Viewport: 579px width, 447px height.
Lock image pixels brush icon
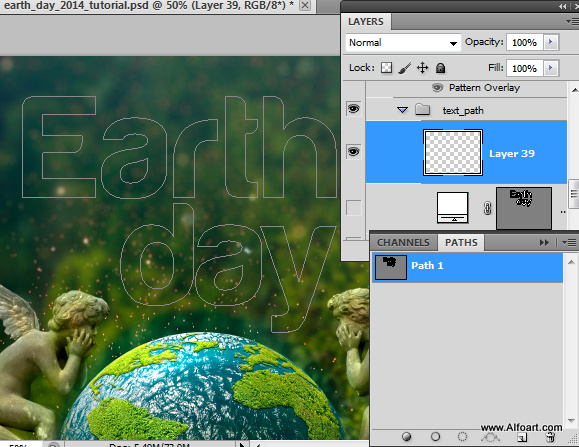404,68
